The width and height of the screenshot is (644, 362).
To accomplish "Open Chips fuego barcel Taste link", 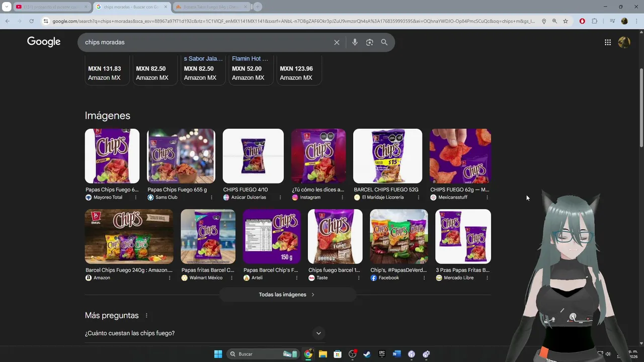I will [x=334, y=270].
